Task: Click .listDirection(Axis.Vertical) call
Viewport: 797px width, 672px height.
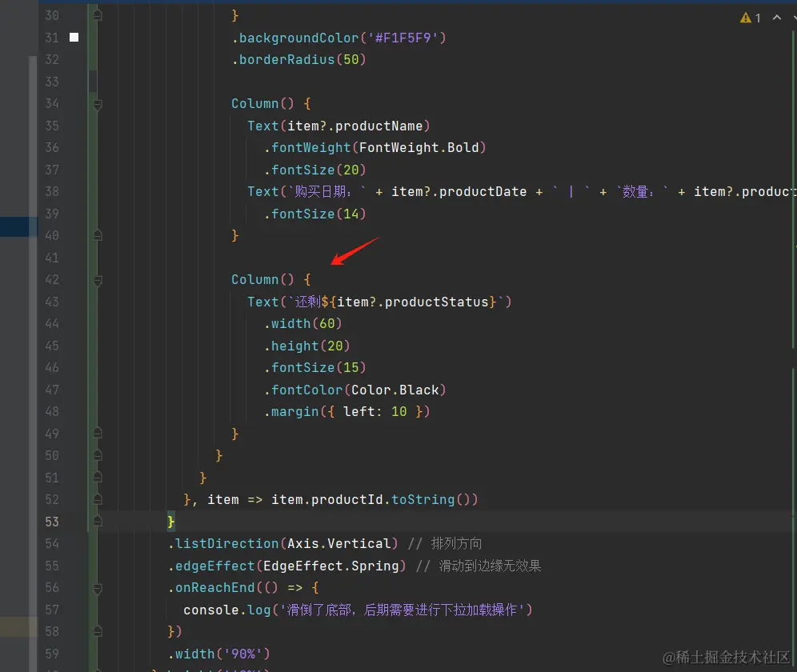Action: tap(282, 544)
